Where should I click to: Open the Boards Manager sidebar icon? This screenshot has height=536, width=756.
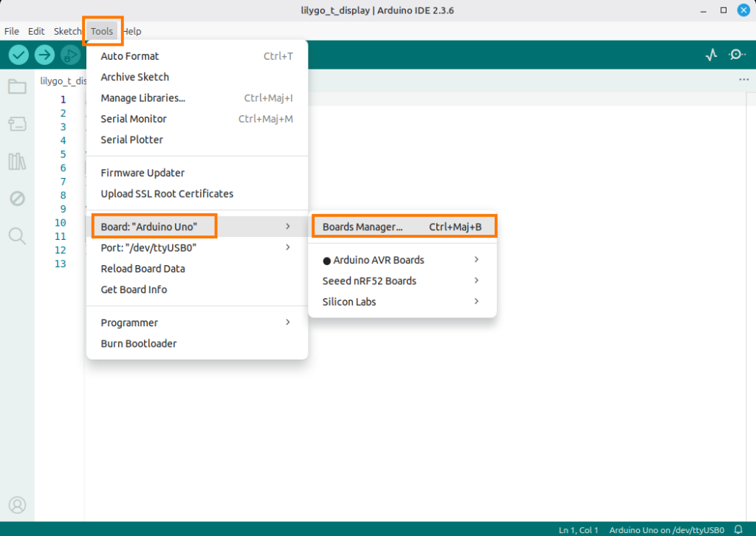17,124
